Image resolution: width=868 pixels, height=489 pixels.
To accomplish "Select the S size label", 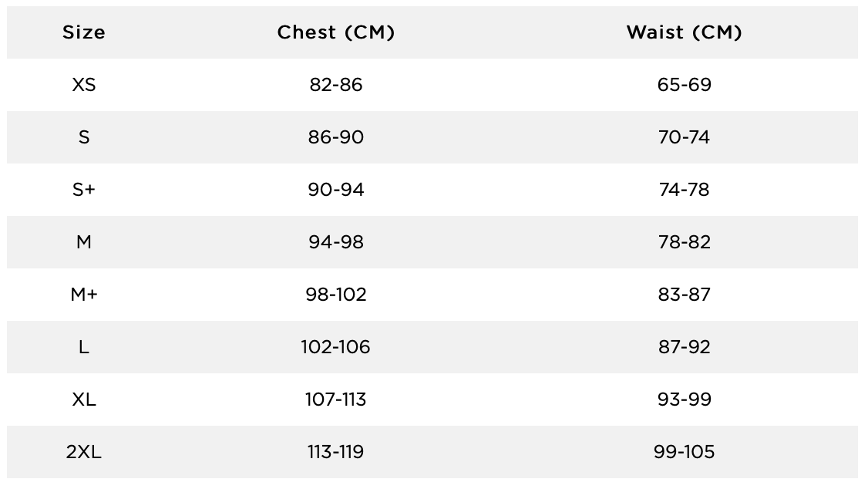I will coord(83,137).
